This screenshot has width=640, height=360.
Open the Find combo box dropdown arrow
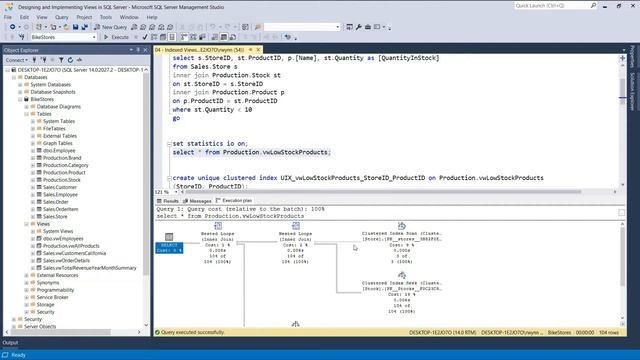pos(338,27)
